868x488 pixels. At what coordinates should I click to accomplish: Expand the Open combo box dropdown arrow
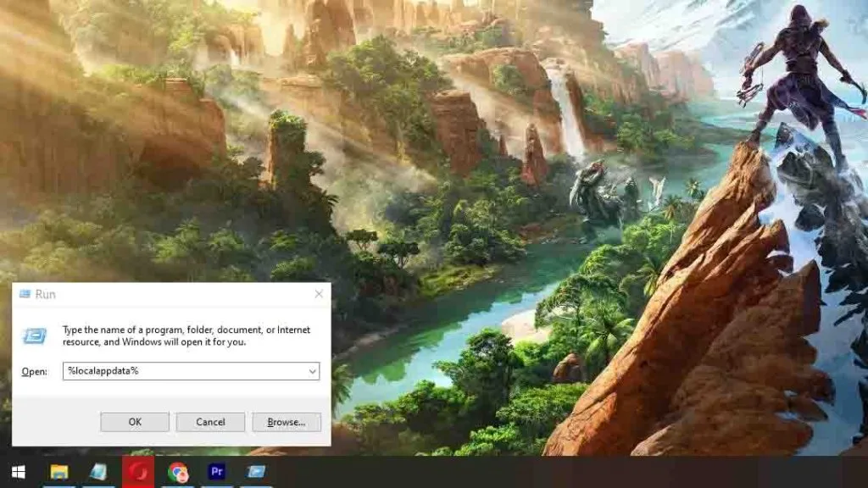coord(312,371)
